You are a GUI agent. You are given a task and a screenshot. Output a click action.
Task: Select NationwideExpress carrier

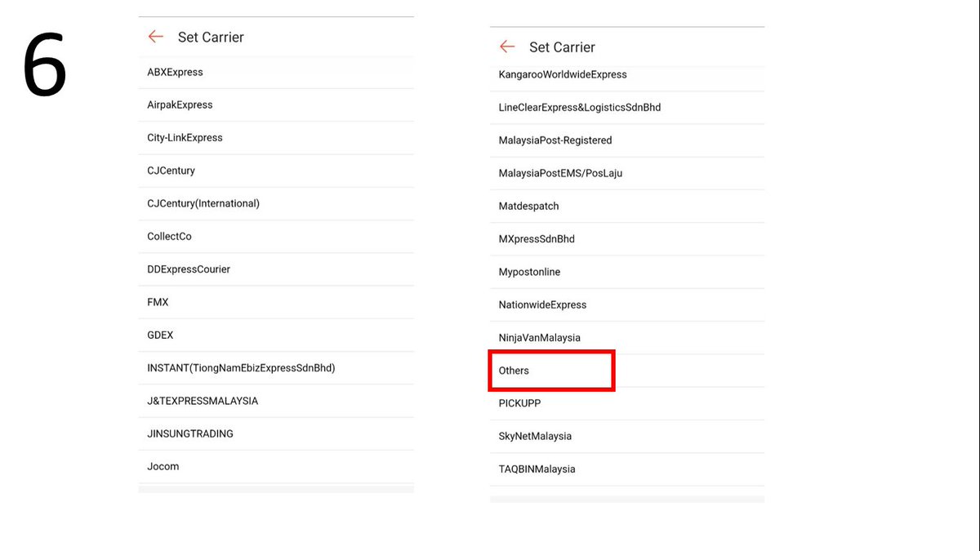pyautogui.click(x=627, y=304)
